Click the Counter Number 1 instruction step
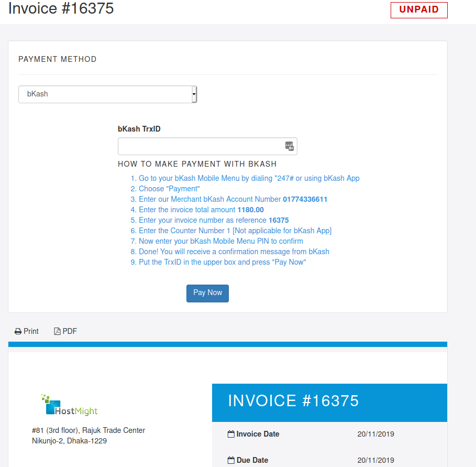Viewport: 476px width, 467px height. tap(235, 231)
